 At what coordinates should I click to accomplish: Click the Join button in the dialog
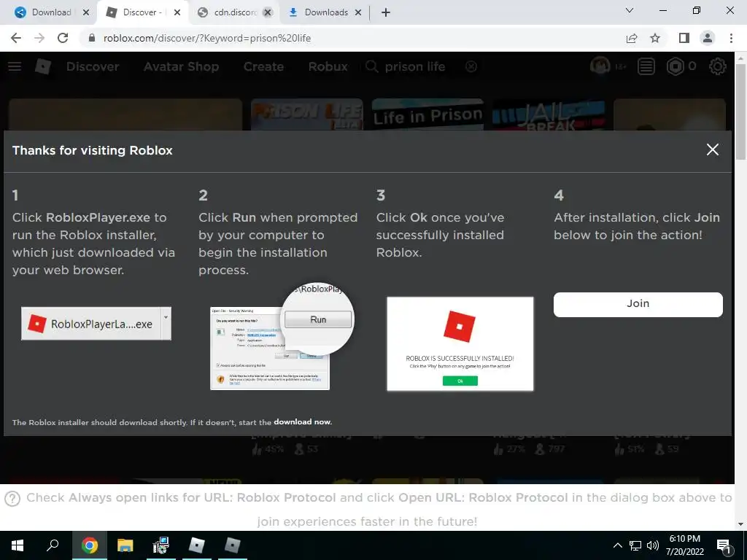point(638,304)
